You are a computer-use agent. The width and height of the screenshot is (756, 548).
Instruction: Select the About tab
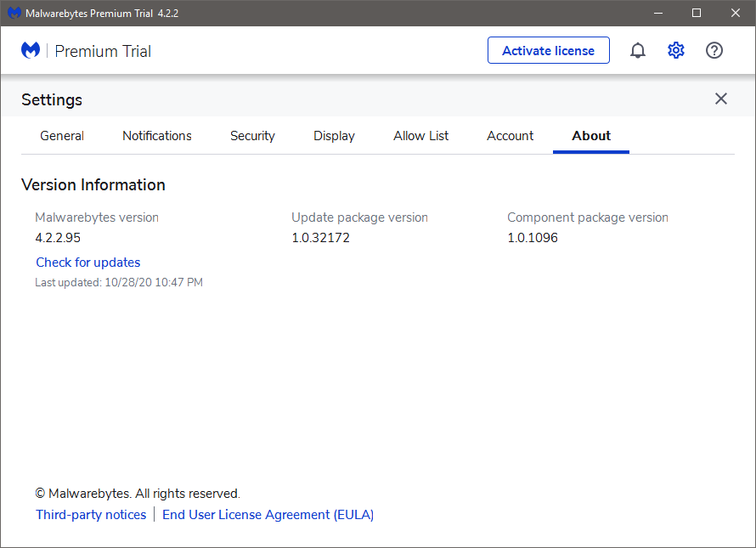pos(590,136)
